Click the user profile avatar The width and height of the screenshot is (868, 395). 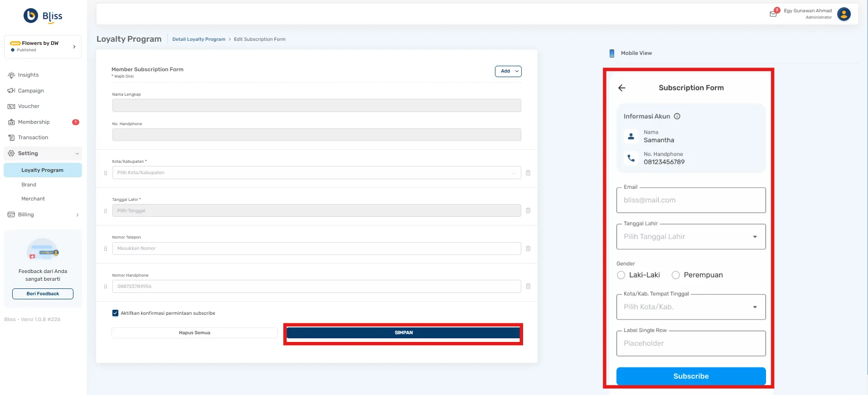[x=844, y=14]
